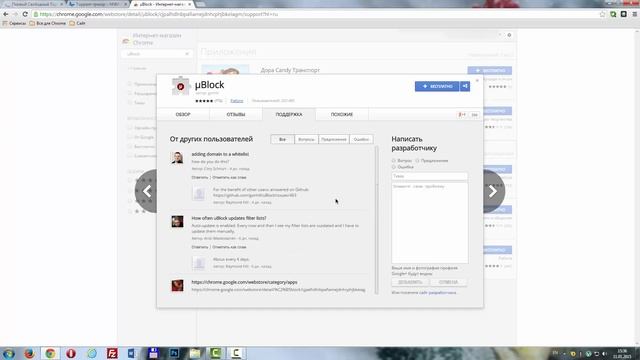Click the volume icon in the system tray
The image size is (640, 360).
coord(604,353)
